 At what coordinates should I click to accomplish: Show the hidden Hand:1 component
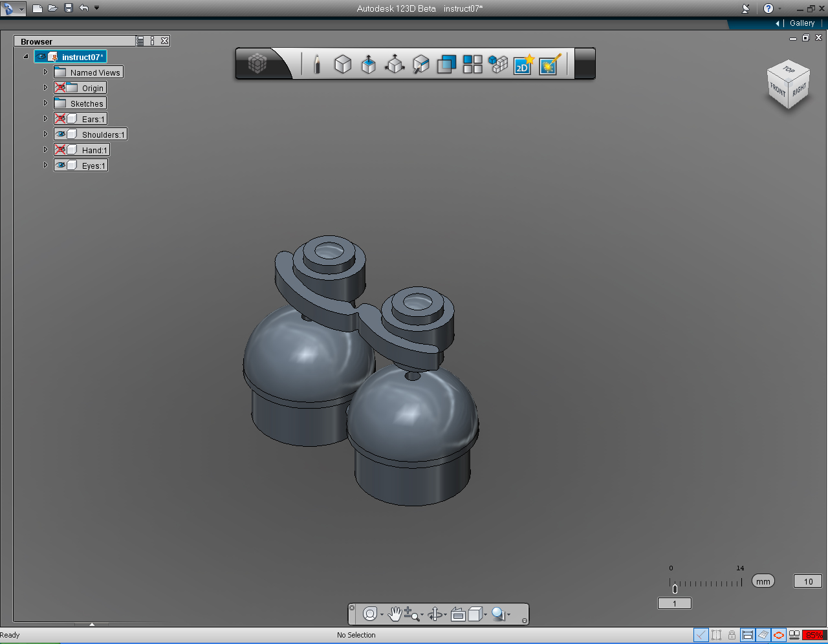pyautogui.click(x=60, y=150)
